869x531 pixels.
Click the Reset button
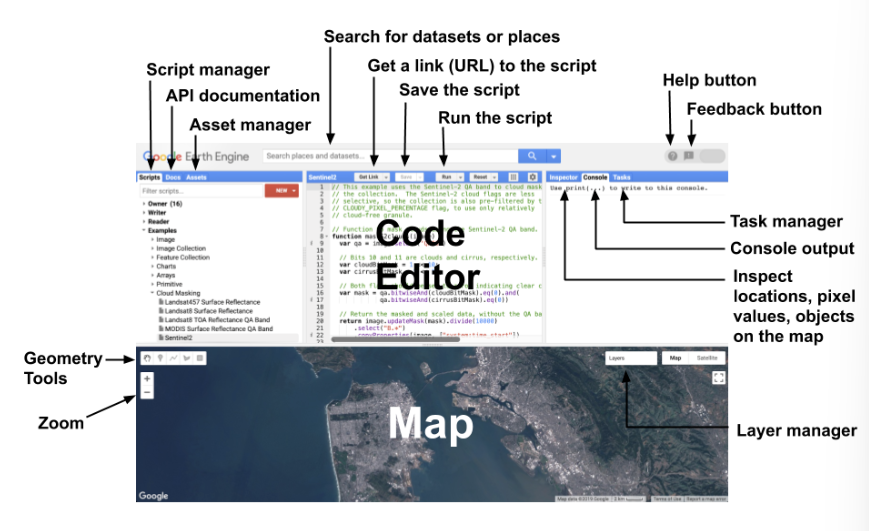(x=480, y=177)
